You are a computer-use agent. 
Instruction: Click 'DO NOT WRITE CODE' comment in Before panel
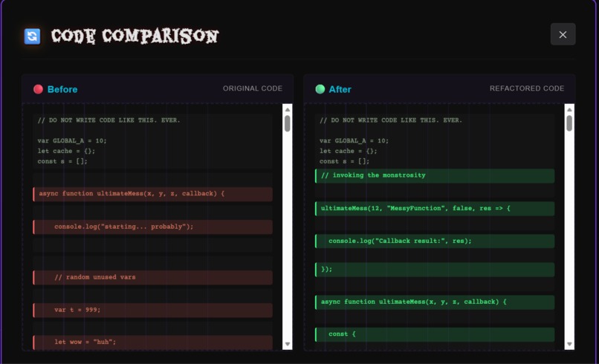(109, 120)
